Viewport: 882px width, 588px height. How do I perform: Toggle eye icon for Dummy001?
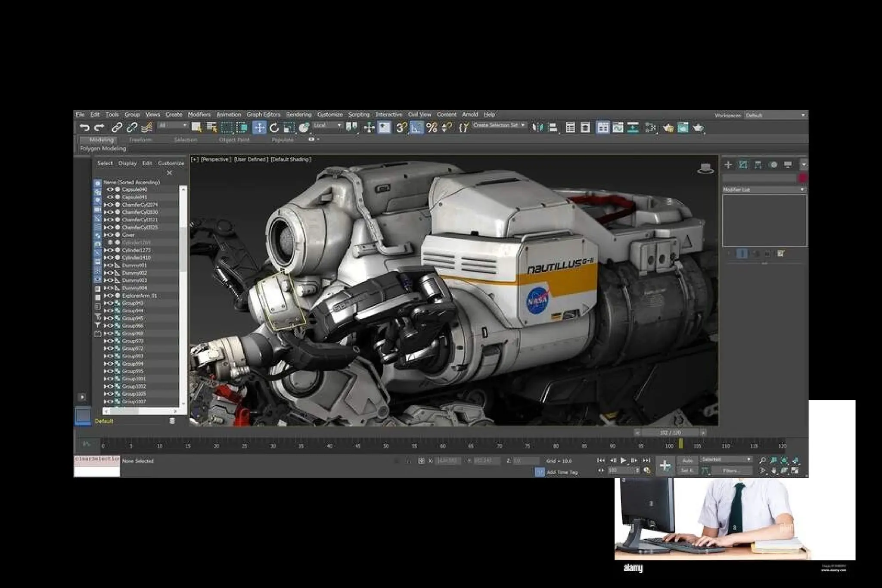coord(111,265)
